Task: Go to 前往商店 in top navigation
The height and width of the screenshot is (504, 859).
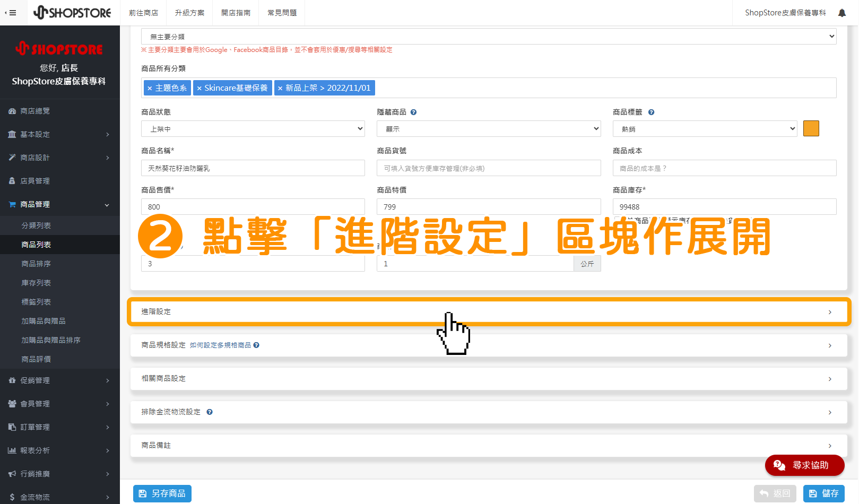Action: pos(143,13)
